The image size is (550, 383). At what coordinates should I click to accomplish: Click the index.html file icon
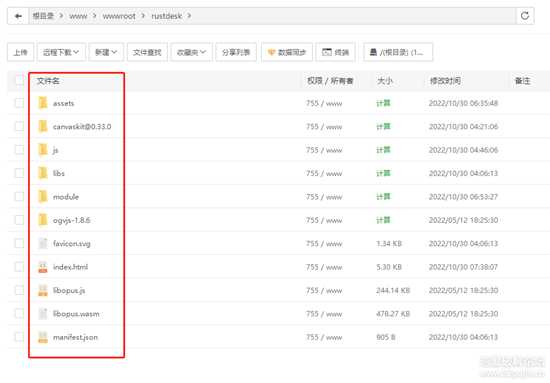43,267
